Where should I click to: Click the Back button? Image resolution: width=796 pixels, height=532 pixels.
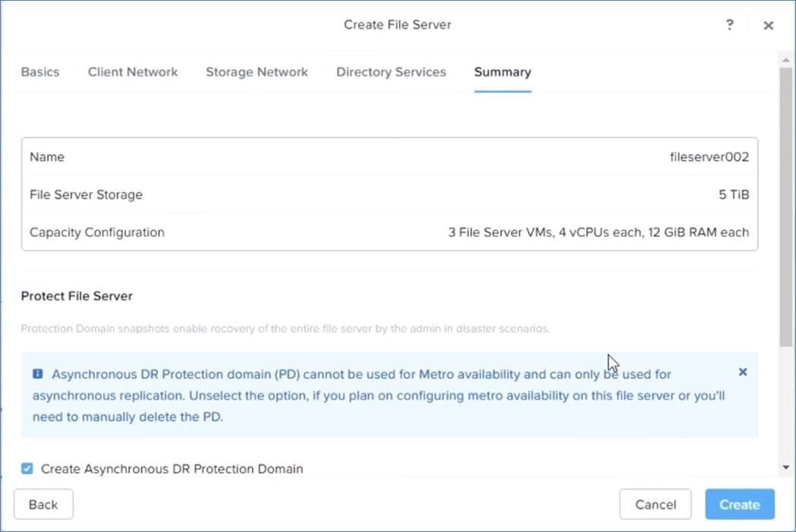pos(44,504)
